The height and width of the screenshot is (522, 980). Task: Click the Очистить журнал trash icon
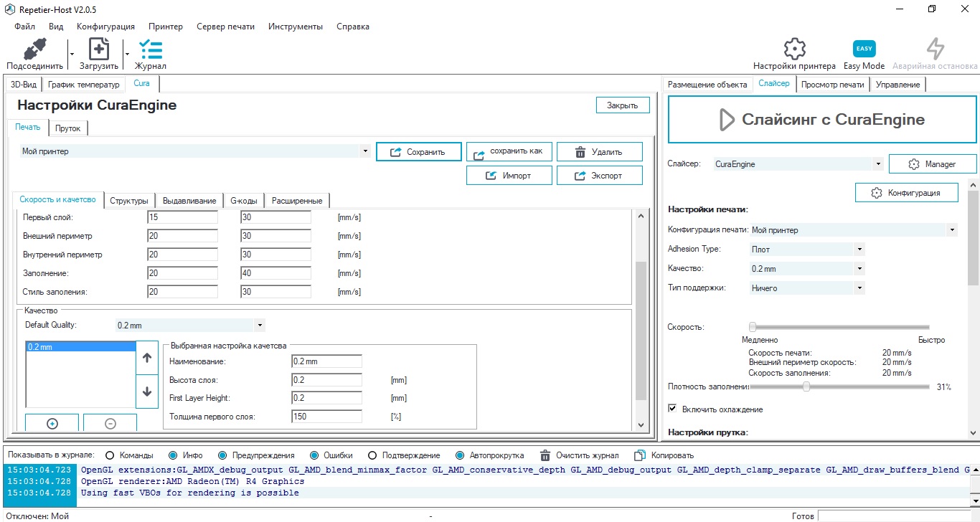pyautogui.click(x=545, y=455)
